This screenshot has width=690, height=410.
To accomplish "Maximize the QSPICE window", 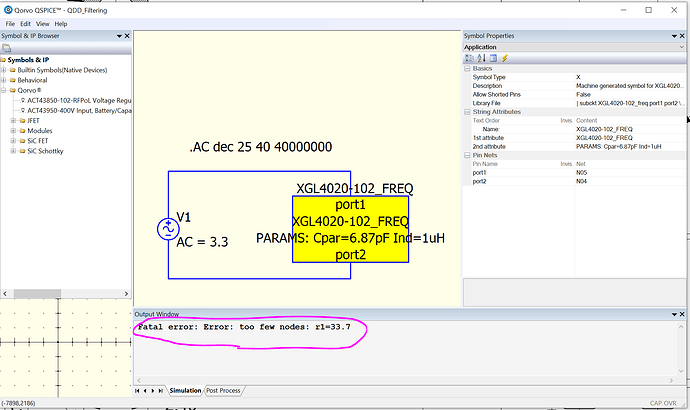I will (x=649, y=10).
